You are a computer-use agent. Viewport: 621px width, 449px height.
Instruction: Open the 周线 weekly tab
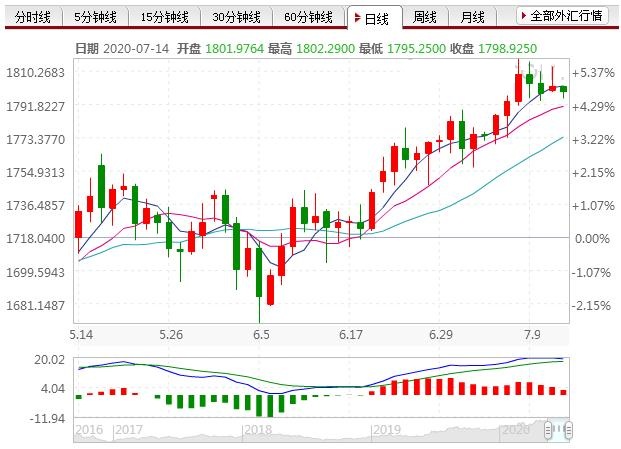425,17
